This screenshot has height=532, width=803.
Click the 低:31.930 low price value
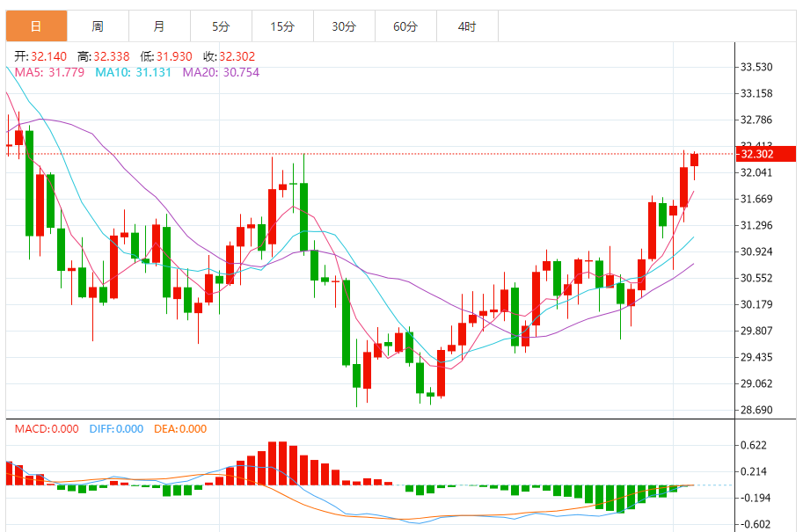(166, 56)
